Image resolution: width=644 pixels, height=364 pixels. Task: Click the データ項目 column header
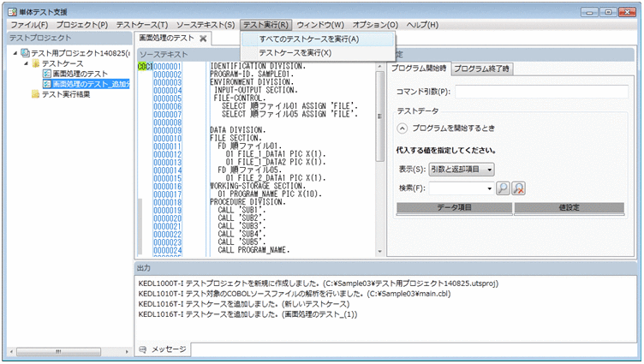click(454, 207)
